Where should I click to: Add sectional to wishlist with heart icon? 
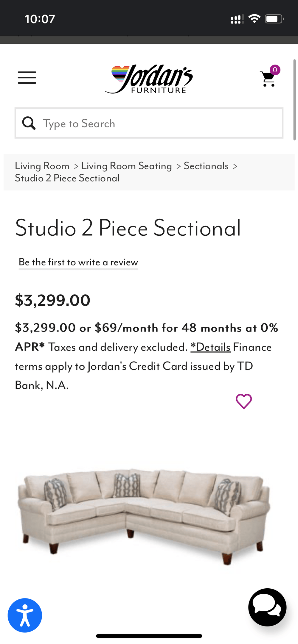pyautogui.click(x=244, y=401)
